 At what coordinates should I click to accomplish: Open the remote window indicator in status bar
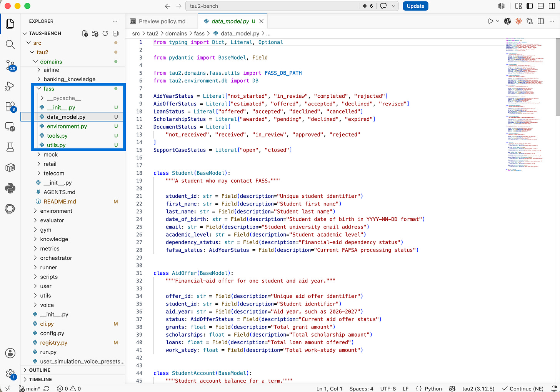tap(8, 389)
